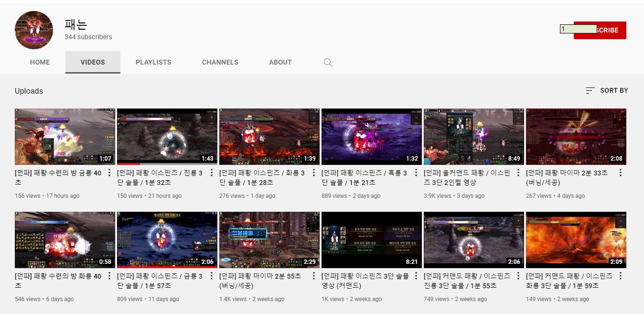Viewport: 644px width, 314px height.
Task: Click the small input box over Subscribe
Action: coord(579,29)
